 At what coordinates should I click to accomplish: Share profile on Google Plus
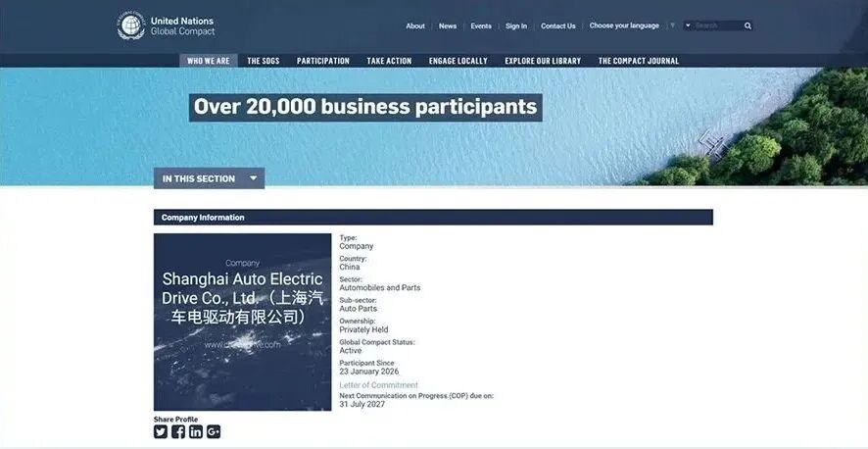(x=214, y=431)
